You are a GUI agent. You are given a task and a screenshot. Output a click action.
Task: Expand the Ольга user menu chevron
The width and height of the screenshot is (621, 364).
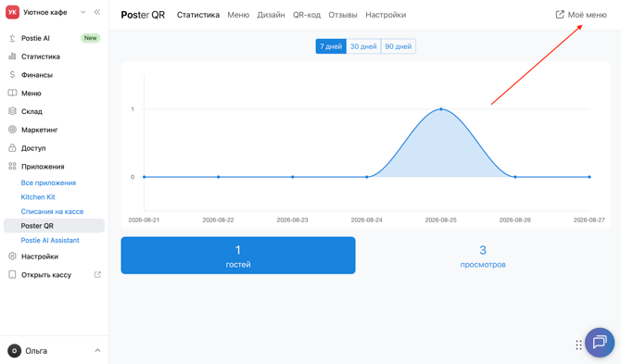coord(97,350)
